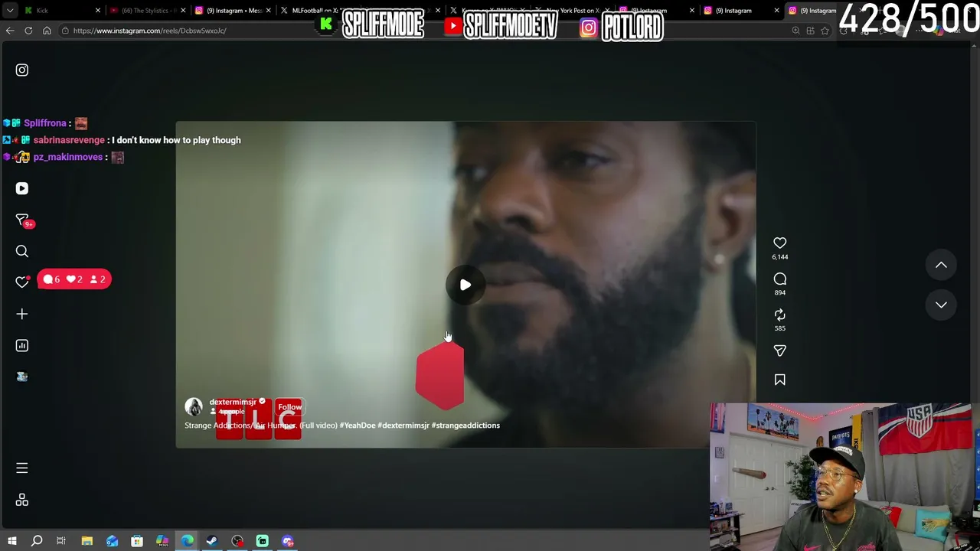Open the recording app with the red dot on the taskbar

tap(237, 541)
